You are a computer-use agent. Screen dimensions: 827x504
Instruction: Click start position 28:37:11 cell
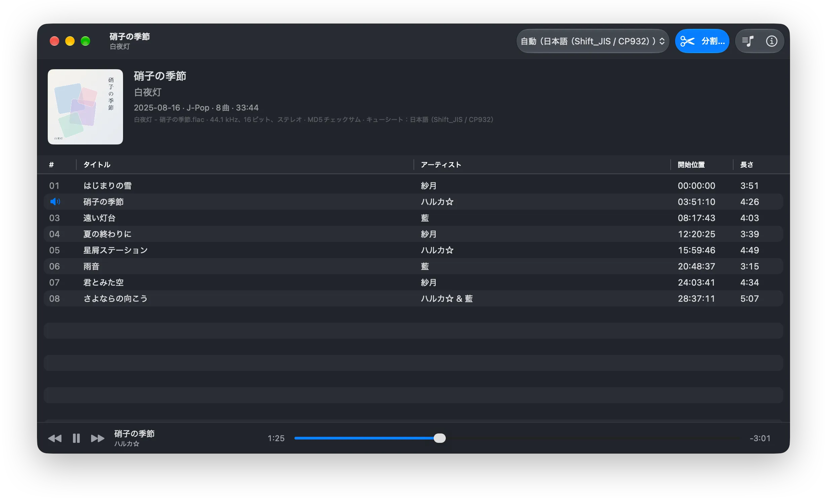click(x=697, y=298)
